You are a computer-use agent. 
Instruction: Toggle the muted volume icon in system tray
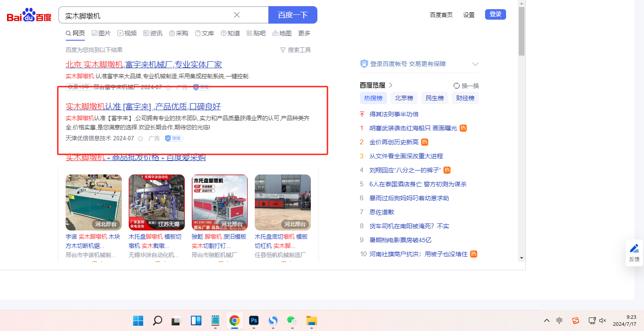(x=602, y=321)
